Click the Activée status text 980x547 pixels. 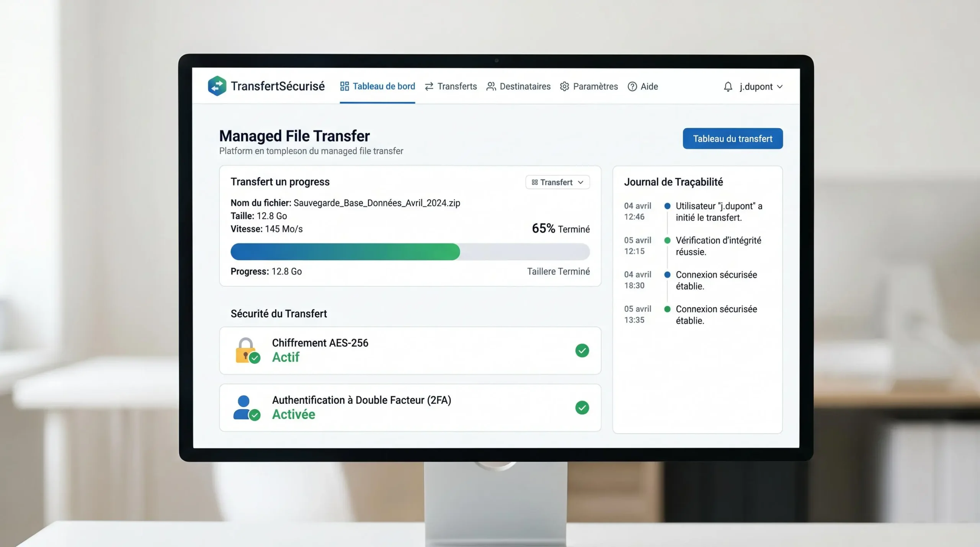[x=294, y=414]
